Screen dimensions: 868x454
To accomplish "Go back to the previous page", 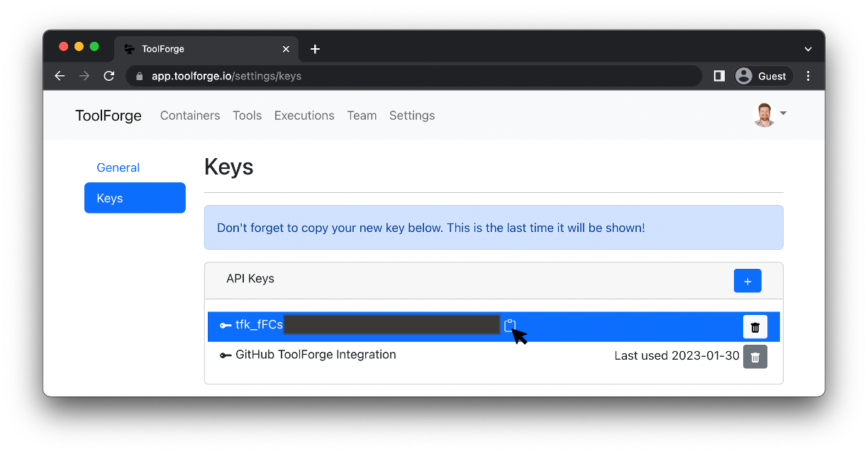I will point(60,76).
